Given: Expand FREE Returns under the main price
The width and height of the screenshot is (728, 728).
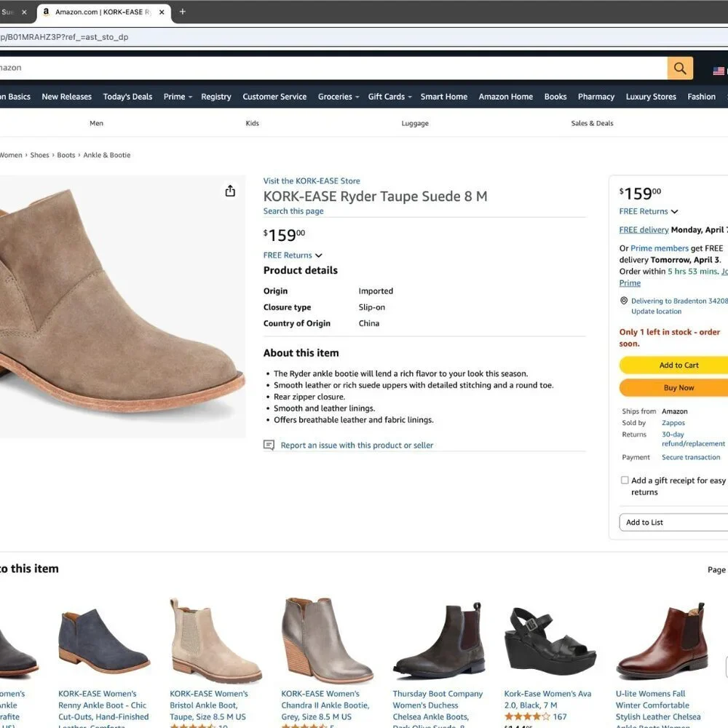Looking at the screenshot, I should [x=293, y=256].
